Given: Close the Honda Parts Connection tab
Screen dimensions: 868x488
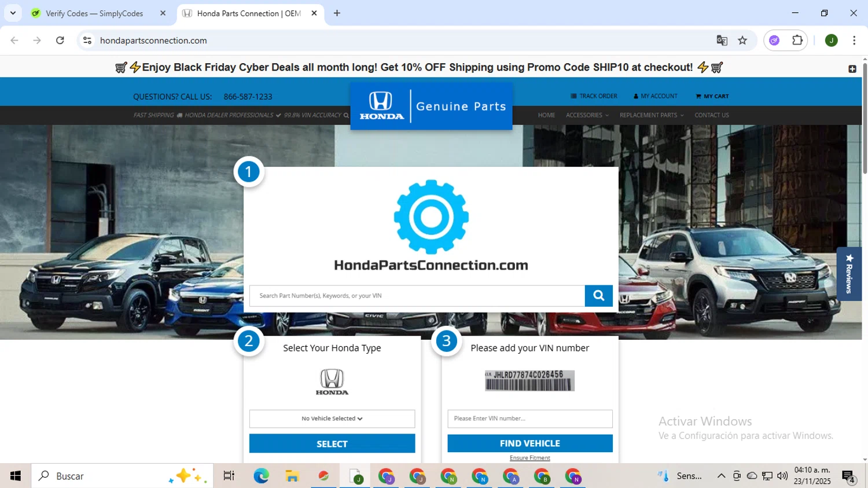Looking at the screenshot, I should 314,13.
